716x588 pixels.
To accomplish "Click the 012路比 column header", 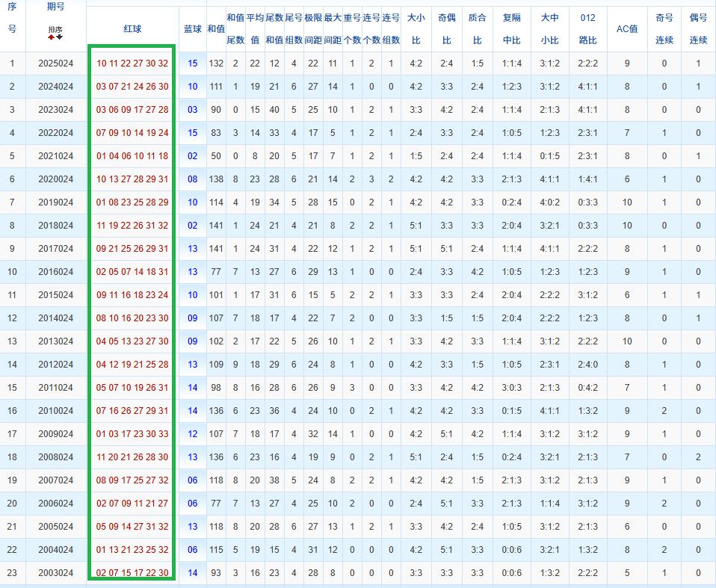I will point(588,29).
